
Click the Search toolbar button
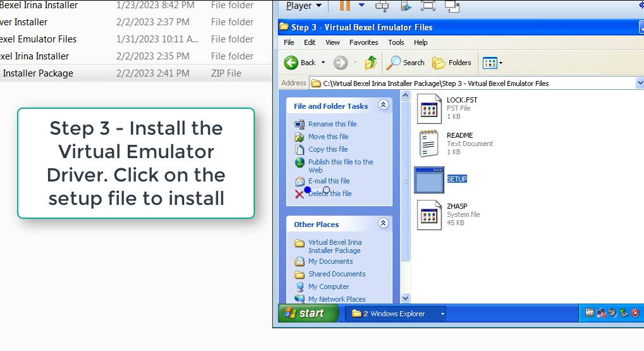coord(406,63)
